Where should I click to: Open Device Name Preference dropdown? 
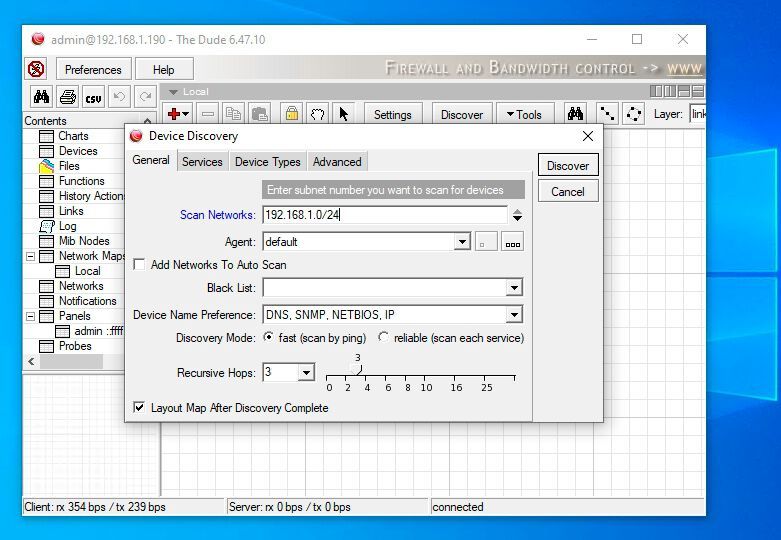click(513, 315)
